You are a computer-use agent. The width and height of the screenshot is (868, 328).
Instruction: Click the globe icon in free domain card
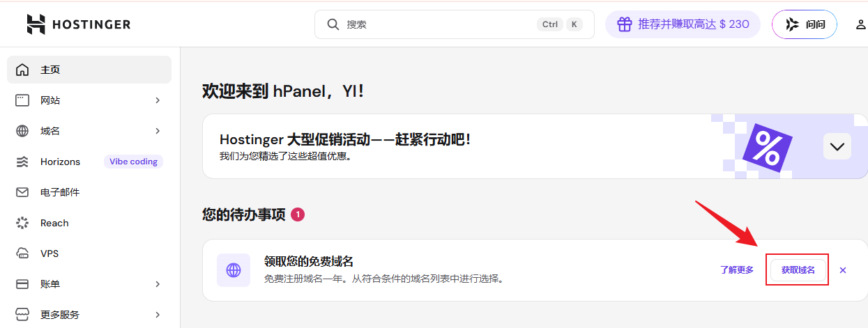point(234,270)
